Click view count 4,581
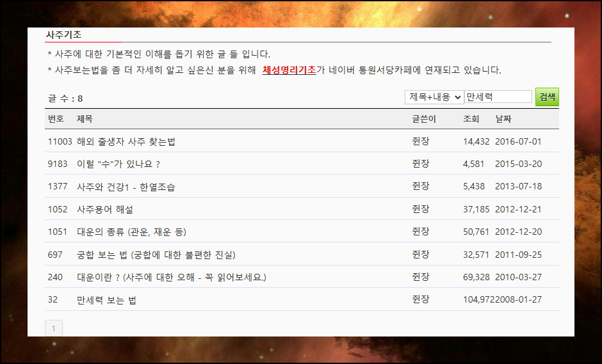Screen dimensions: 602x364 474,164
